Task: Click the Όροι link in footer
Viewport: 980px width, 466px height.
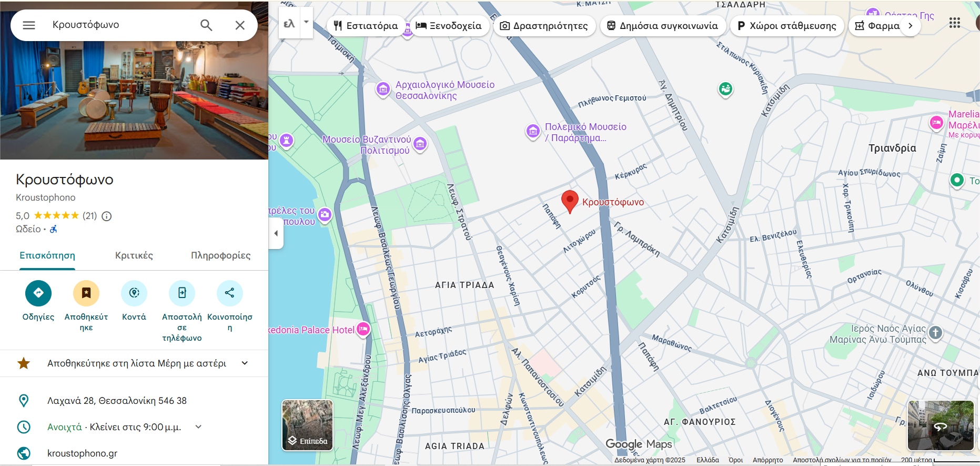Action: (735, 460)
